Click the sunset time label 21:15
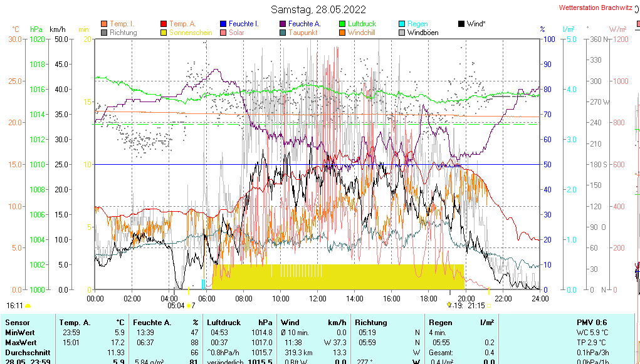Image resolution: width=640 pixels, height=364 pixels. pyautogui.click(x=476, y=306)
